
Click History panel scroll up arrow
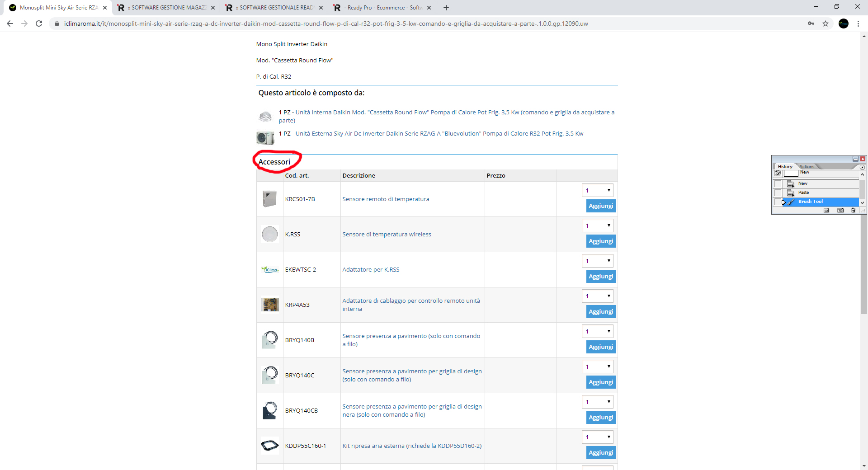tap(862, 174)
